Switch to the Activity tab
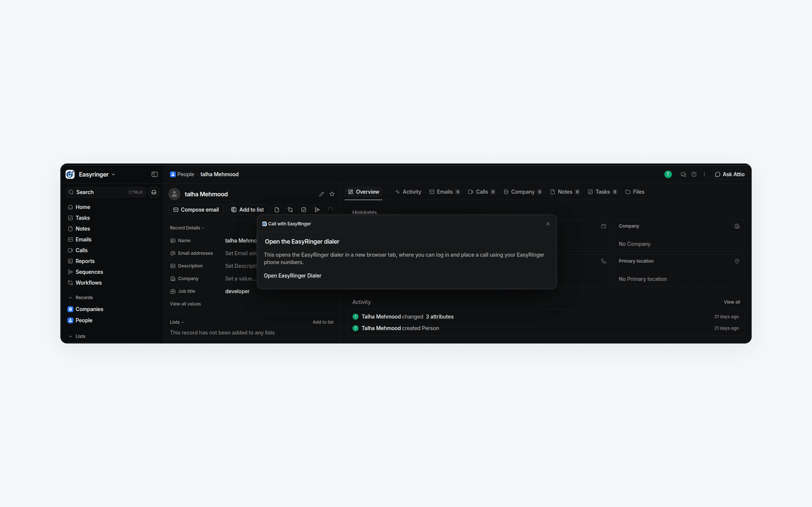This screenshot has height=507, width=812. tap(408, 192)
